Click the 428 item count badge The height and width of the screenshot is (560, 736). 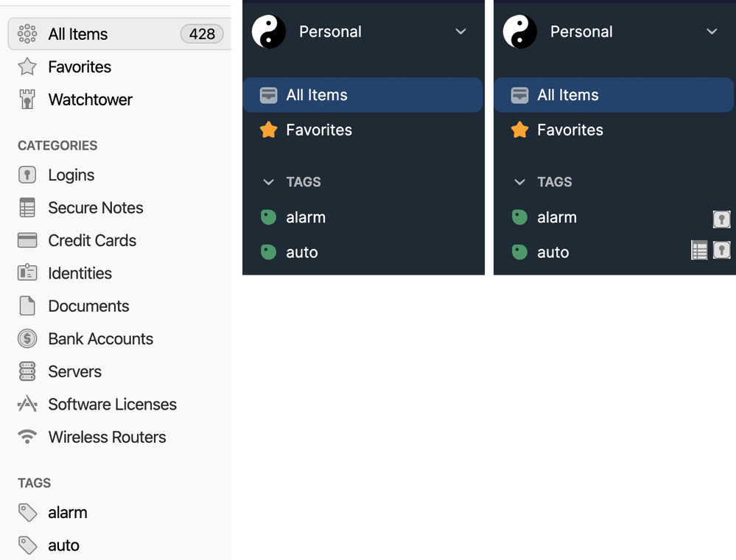click(x=202, y=34)
